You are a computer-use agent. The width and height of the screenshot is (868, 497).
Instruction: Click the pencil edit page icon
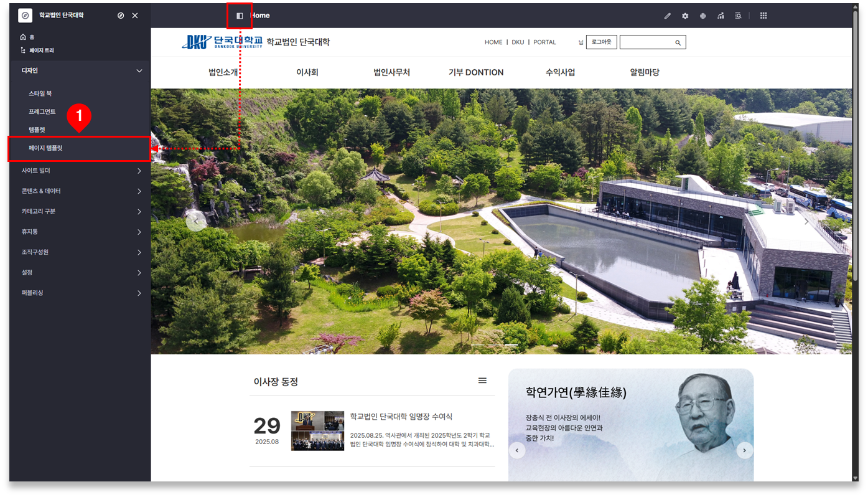(667, 16)
